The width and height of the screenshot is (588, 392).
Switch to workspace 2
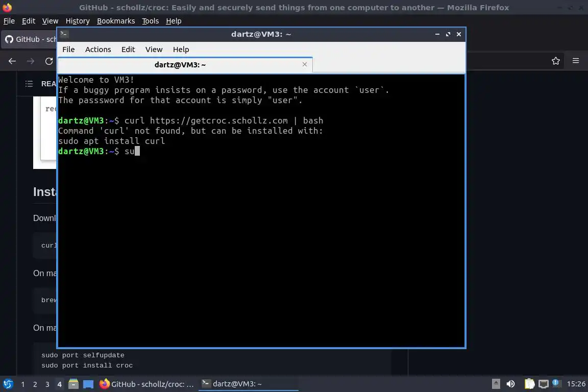point(35,384)
